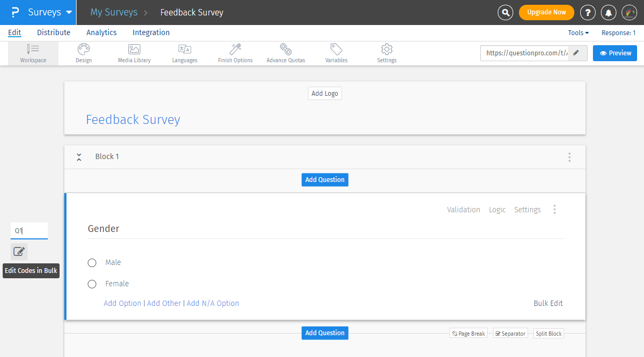Edit the survey URL with pencil icon

pos(576,53)
